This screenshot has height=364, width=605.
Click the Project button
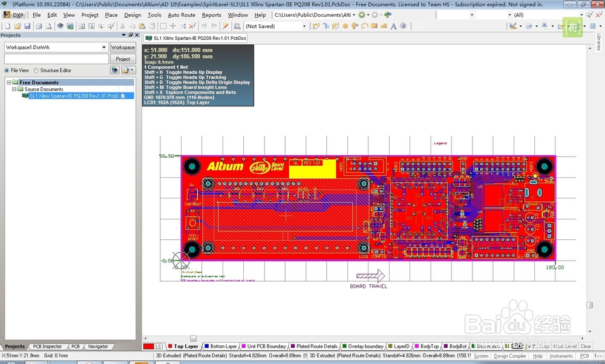point(123,59)
